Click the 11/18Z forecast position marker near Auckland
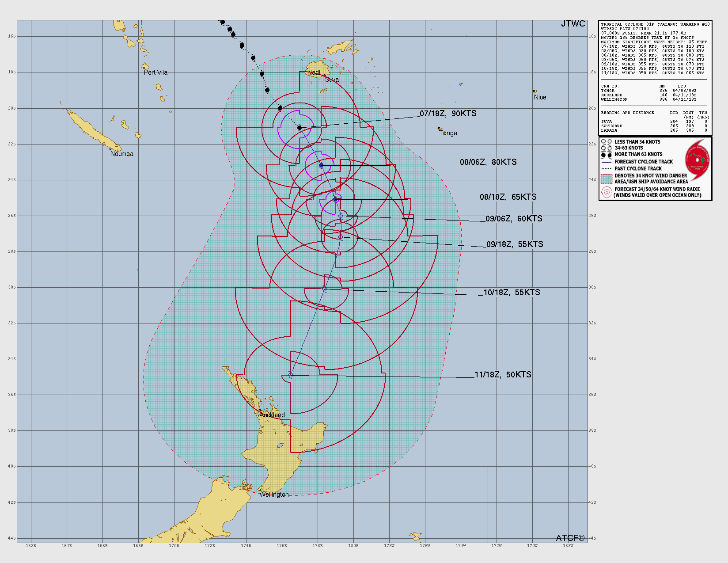 click(x=291, y=375)
